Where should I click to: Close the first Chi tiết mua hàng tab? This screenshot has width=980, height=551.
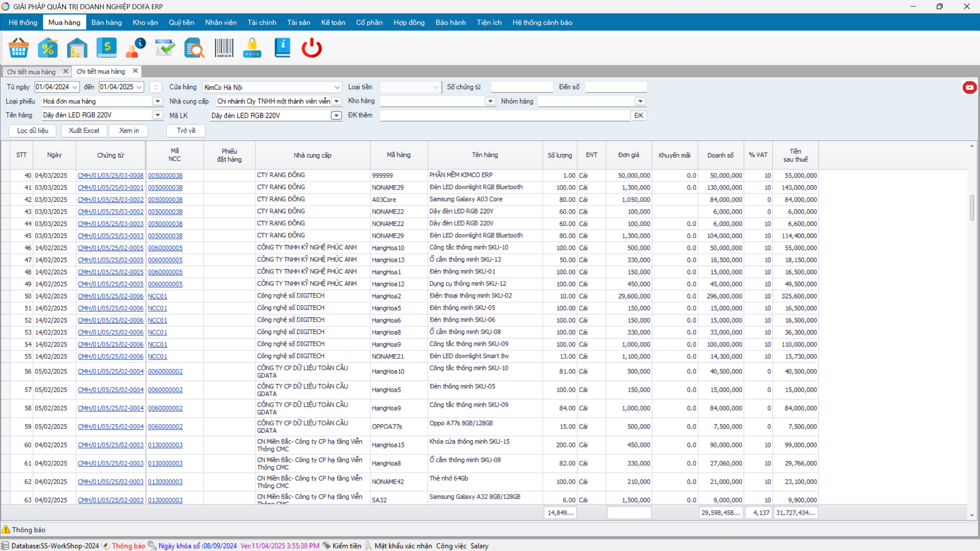[x=65, y=71]
